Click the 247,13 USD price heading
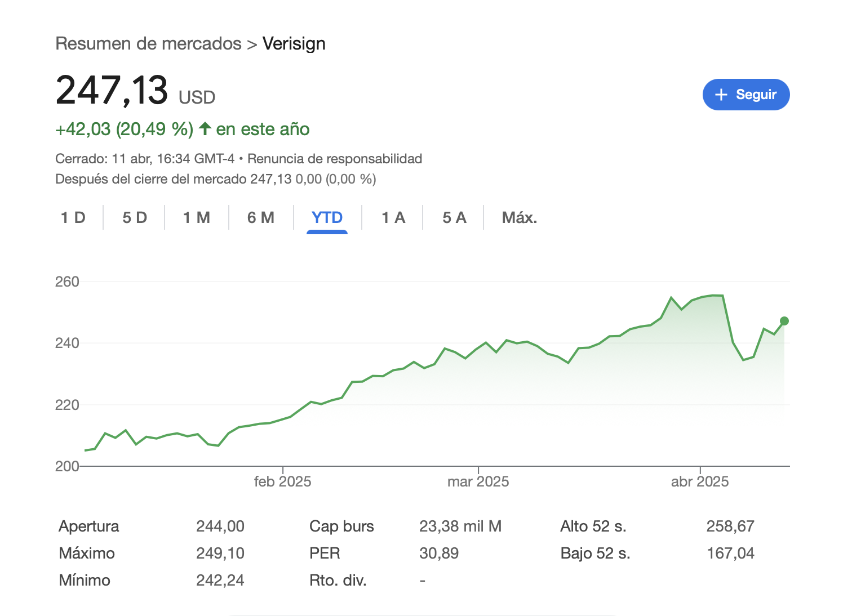Image resolution: width=852 pixels, height=616 pixels. (135, 91)
